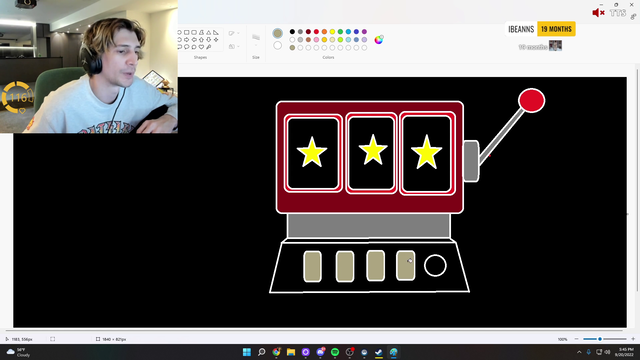The width and height of the screenshot is (640, 360).
Task: Pick the lavender color swatch
Action: [x=364, y=40]
